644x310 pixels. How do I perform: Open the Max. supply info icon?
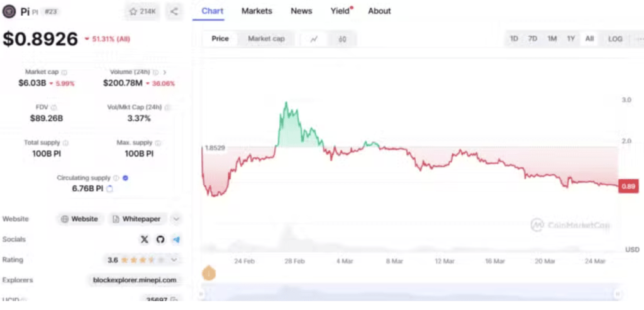click(158, 143)
